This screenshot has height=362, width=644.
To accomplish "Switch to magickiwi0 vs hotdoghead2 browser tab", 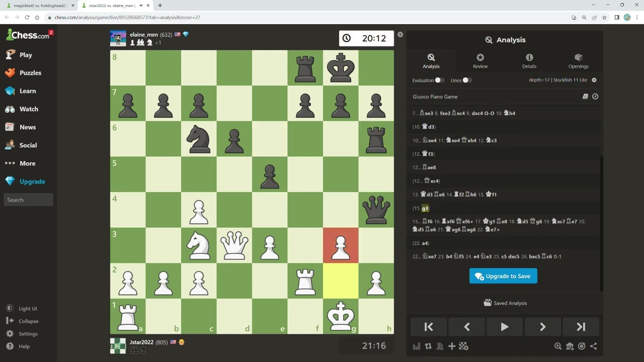I will pyautogui.click(x=39, y=6).
